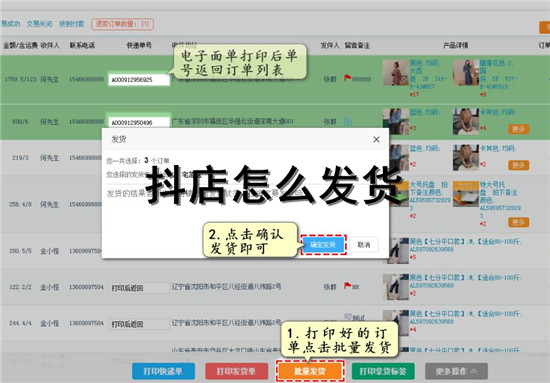Click the 快递单号 column header
The height and width of the screenshot is (383, 550).
(139, 46)
